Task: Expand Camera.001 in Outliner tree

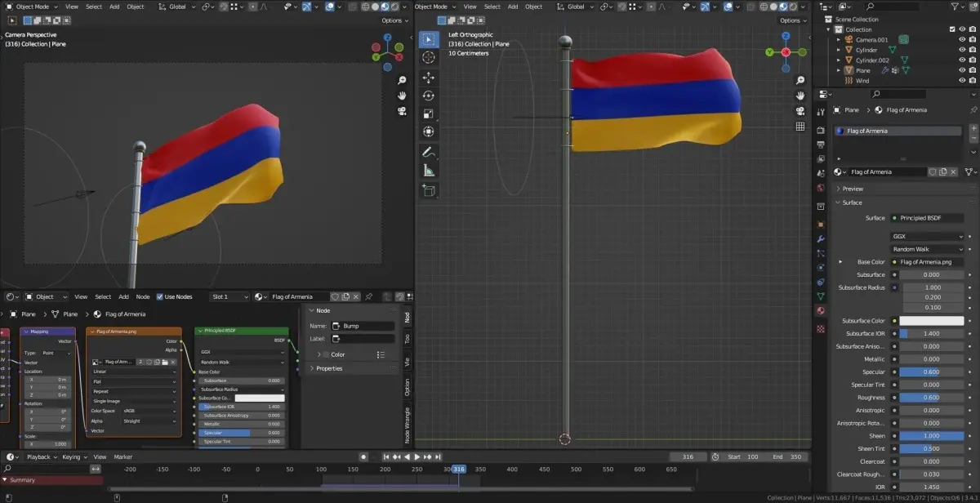Action: click(838, 40)
